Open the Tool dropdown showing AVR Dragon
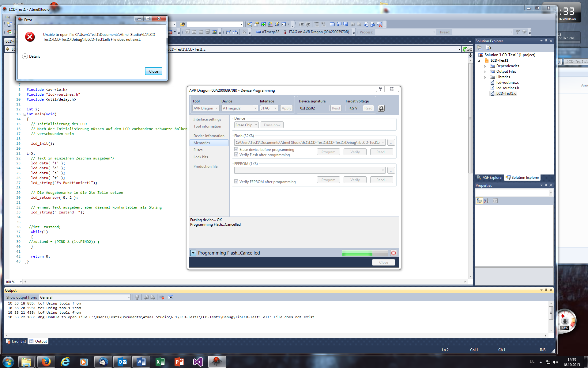Image resolution: width=588 pixels, height=368 pixels. point(206,108)
